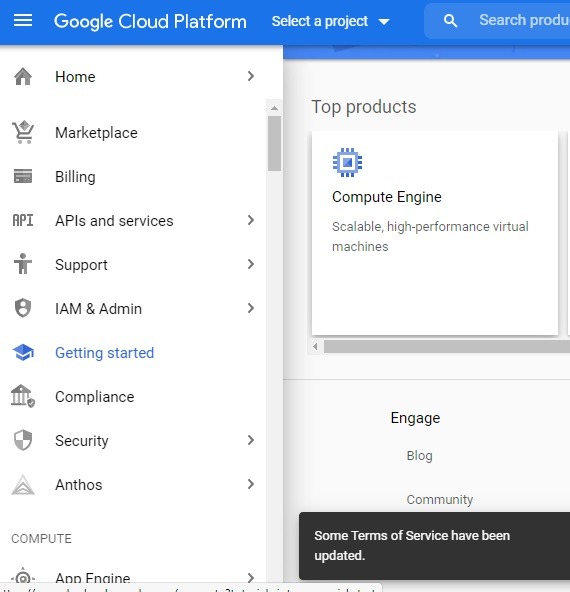This screenshot has width=570, height=592.
Task: Open Compliance in the sidebar
Action: point(133,397)
